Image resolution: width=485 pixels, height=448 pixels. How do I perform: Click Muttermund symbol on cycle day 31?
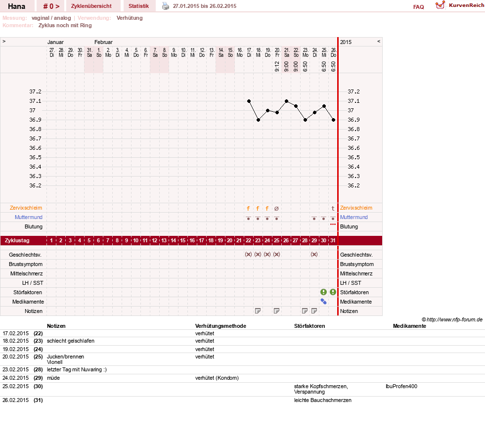pos(333,218)
